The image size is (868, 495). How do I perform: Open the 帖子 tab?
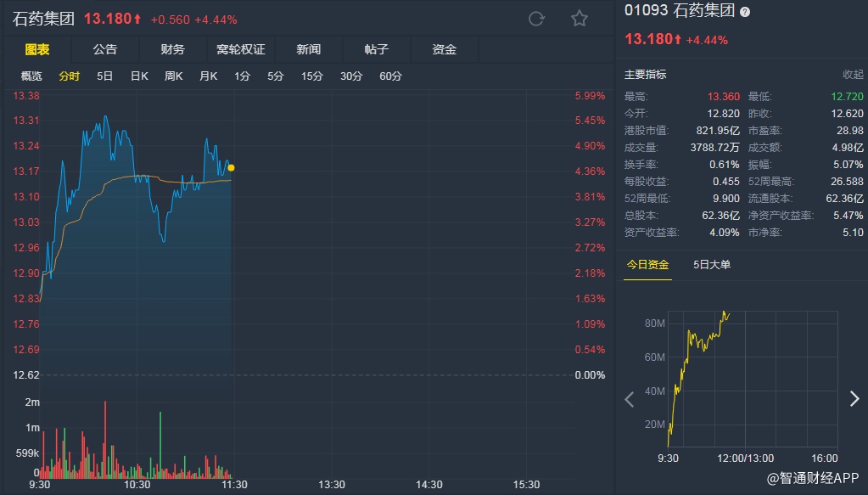376,49
